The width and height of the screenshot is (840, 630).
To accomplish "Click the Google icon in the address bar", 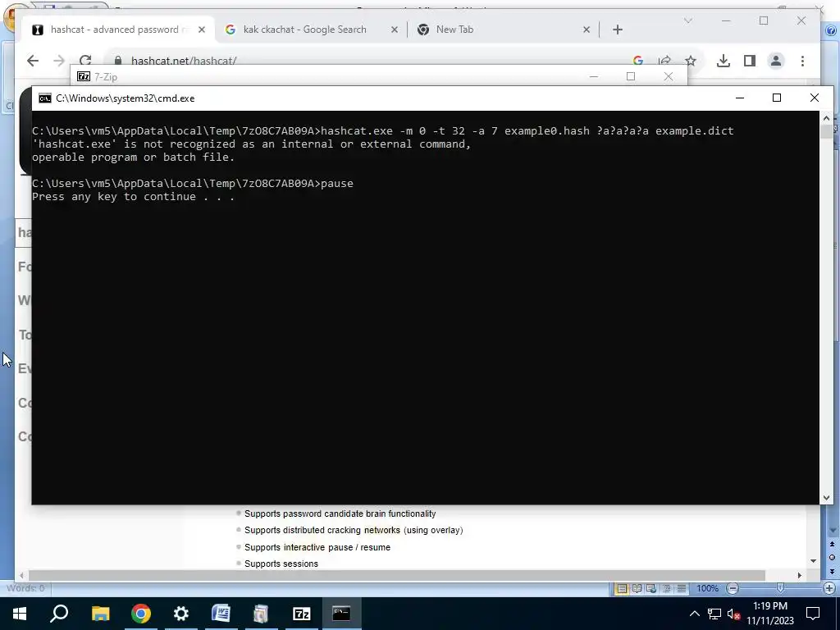I will click(x=638, y=61).
